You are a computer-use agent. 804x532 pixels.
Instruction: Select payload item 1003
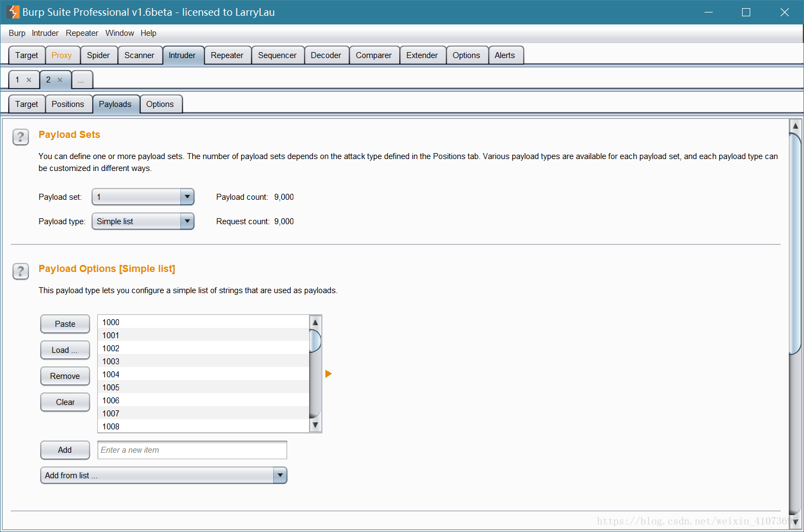coord(203,361)
